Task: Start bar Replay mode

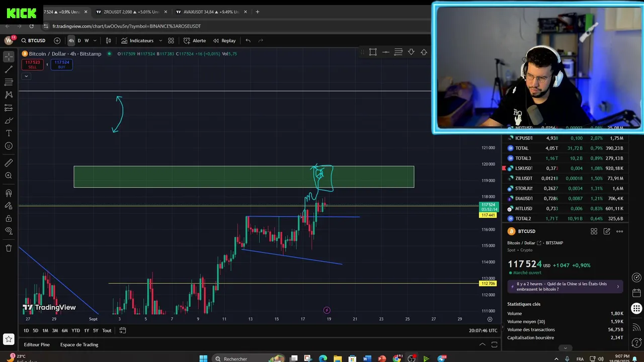Action: pos(224,41)
